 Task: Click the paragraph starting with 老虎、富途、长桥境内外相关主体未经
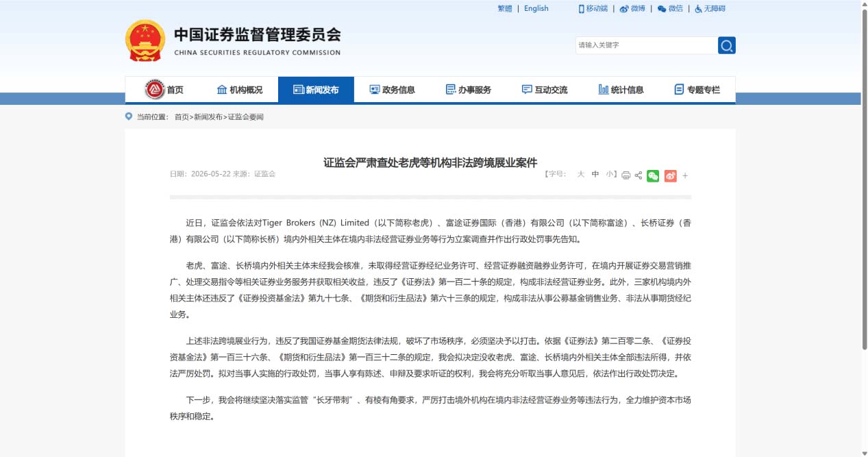pyautogui.click(x=430, y=290)
